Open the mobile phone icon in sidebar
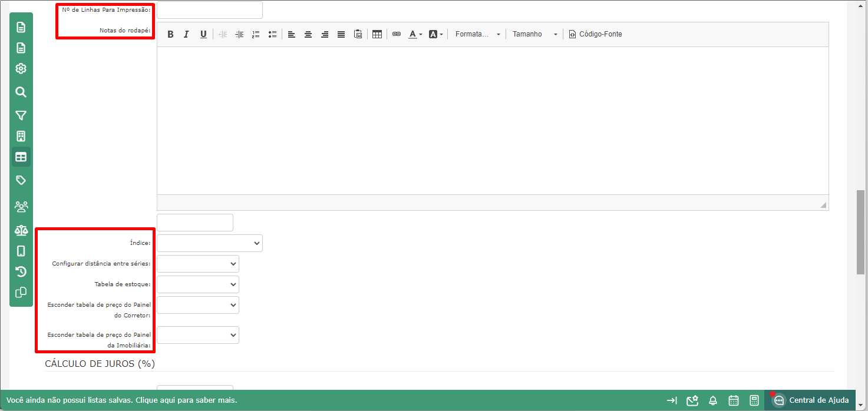The image size is (868, 411). (x=21, y=251)
